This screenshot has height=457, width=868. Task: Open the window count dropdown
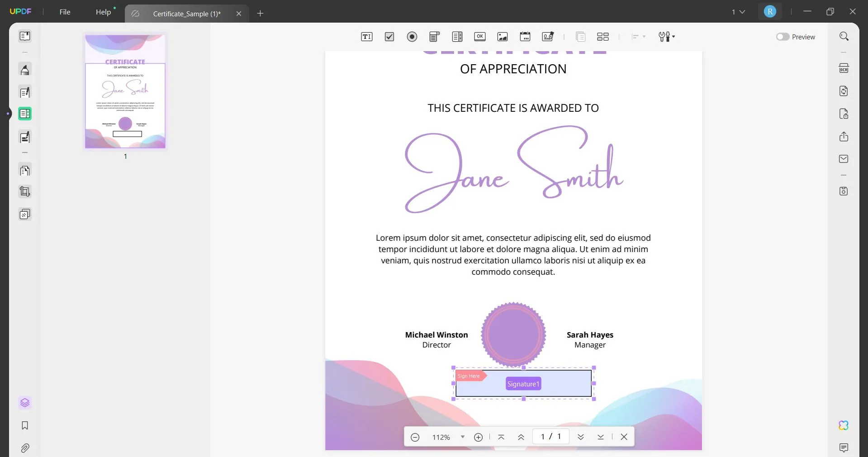click(738, 12)
